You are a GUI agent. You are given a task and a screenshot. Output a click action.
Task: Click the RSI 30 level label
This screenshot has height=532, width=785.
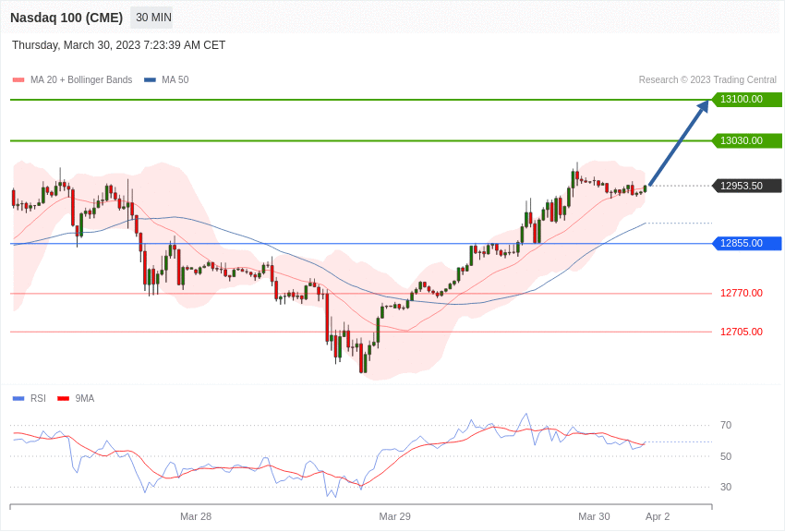point(725,487)
